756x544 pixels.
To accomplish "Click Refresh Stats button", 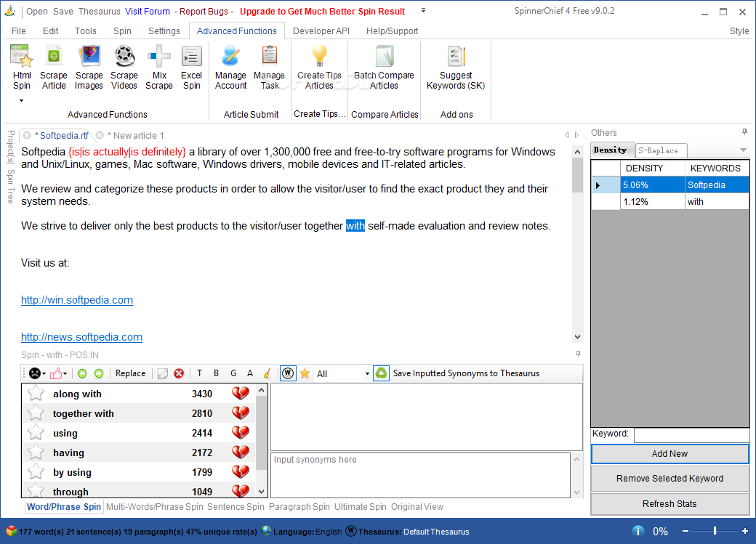I will click(x=669, y=503).
